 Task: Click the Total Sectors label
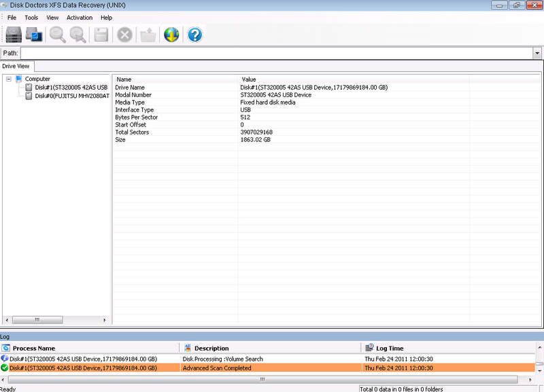click(132, 132)
